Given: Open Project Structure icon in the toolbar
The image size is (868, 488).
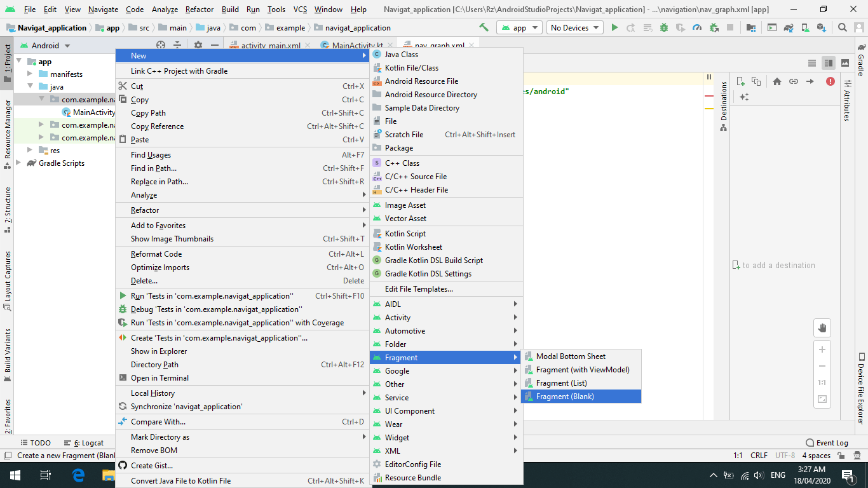Looking at the screenshot, I should pos(750,27).
